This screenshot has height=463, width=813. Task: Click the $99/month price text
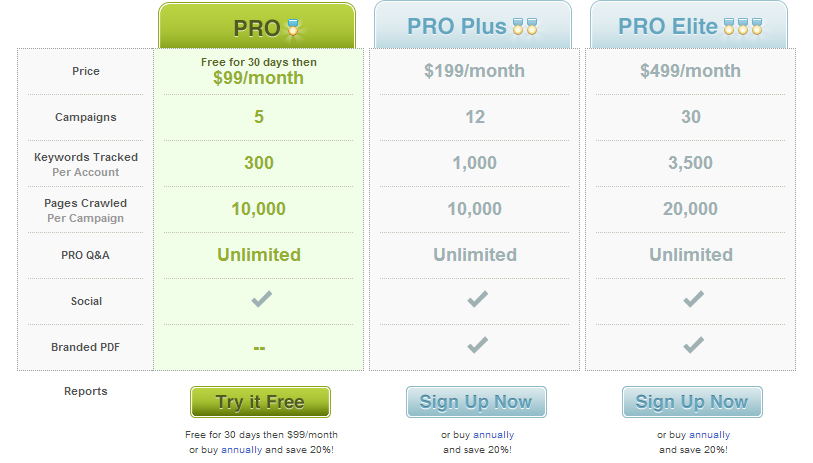(x=259, y=78)
